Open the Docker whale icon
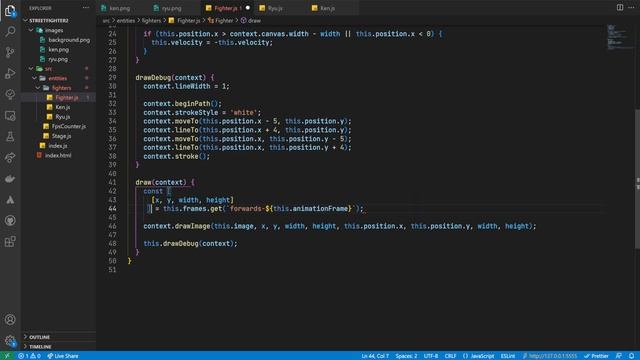640x360 pixels. click(x=10, y=179)
